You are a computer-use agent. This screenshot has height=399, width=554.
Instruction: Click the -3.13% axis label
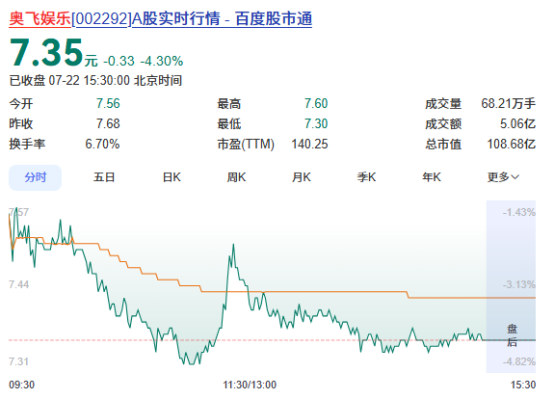(x=519, y=284)
